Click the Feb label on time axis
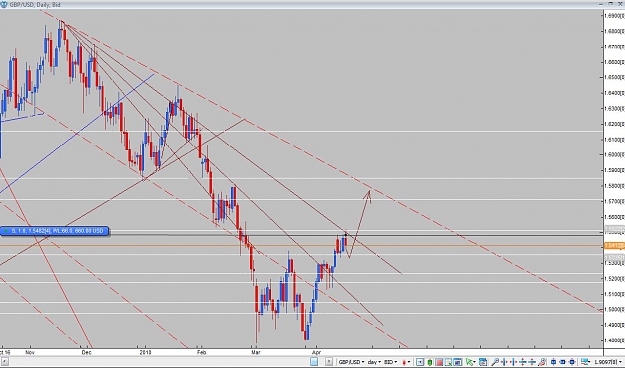The image size is (625, 368). coord(202,352)
